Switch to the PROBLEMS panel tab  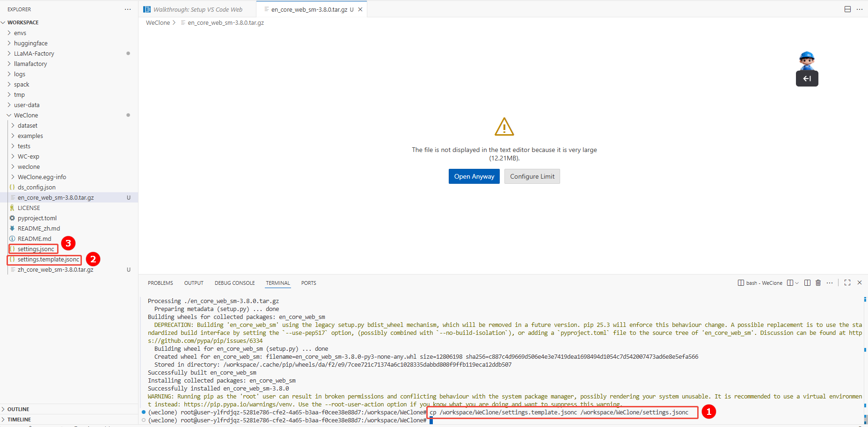[160, 283]
